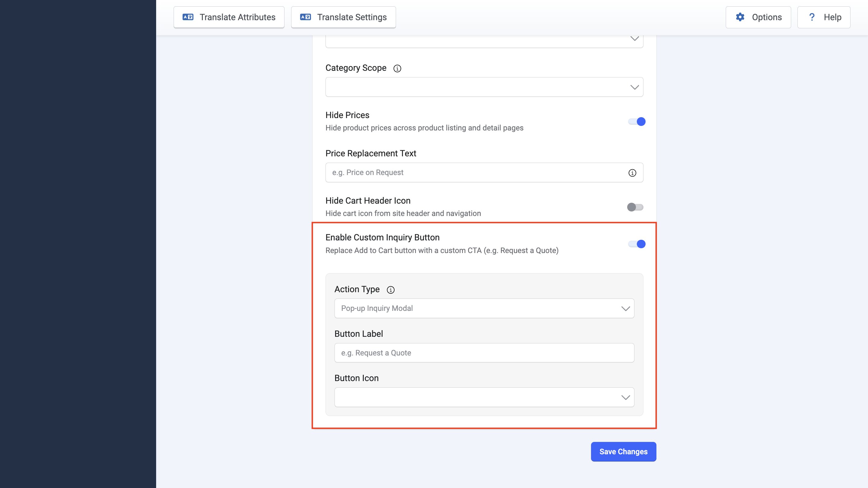Click the Translate Settings language icon

305,17
